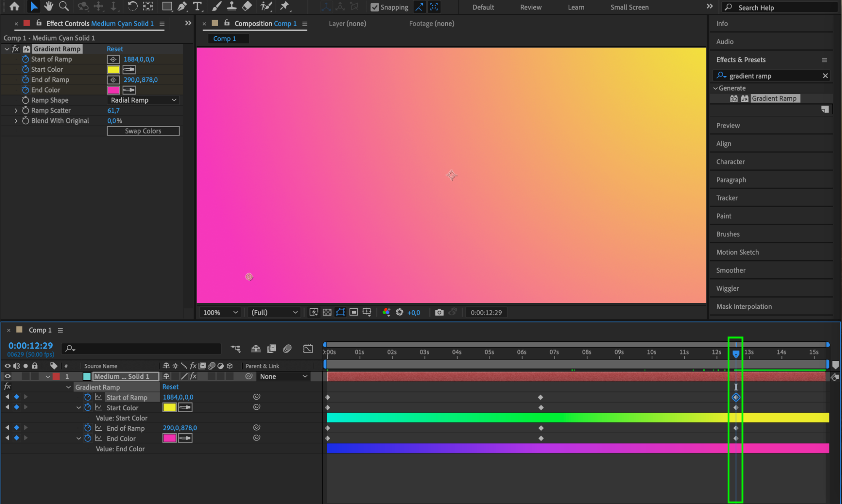Click the Home icon

(14, 6)
